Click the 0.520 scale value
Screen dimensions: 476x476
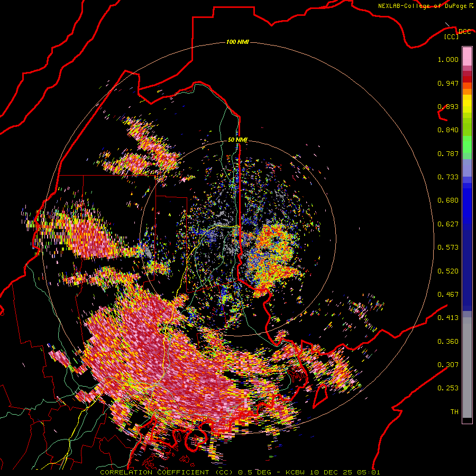coord(448,271)
